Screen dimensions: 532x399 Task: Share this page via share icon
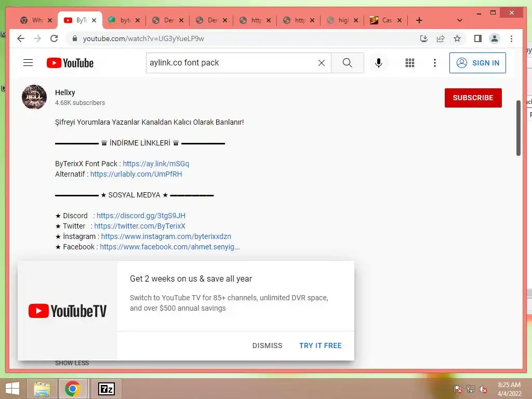(441, 38)
